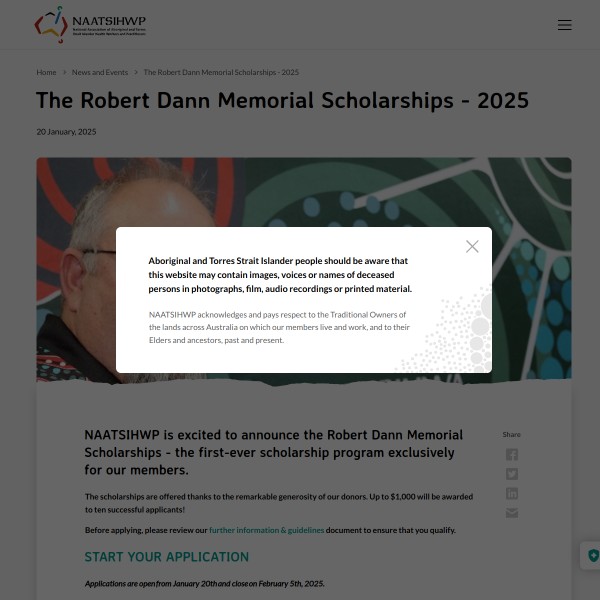Click the 20 January, 2025 date
Viewport: 600px width, 600px height.
(x=66, y=131)
